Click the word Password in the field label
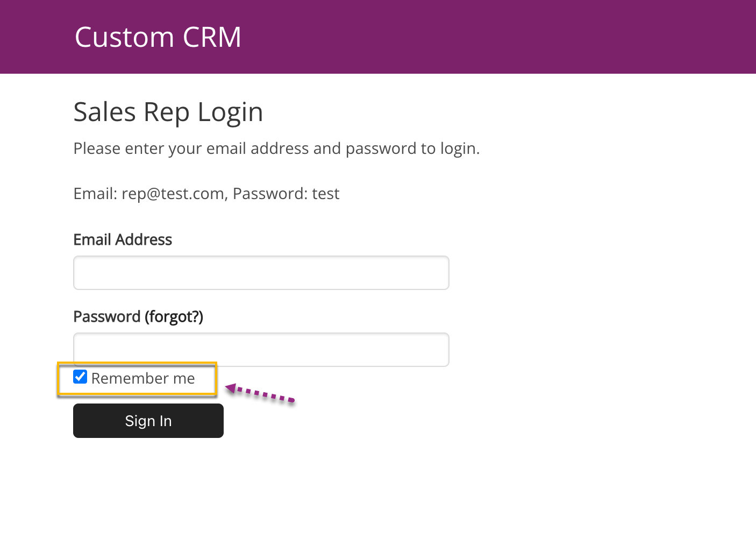 point(106,317)
